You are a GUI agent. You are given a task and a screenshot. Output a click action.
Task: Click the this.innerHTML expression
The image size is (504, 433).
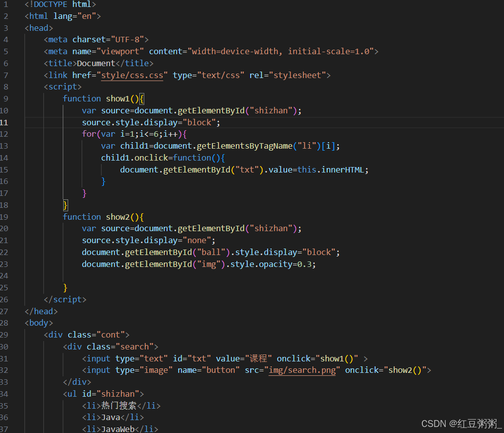[330, 170]
